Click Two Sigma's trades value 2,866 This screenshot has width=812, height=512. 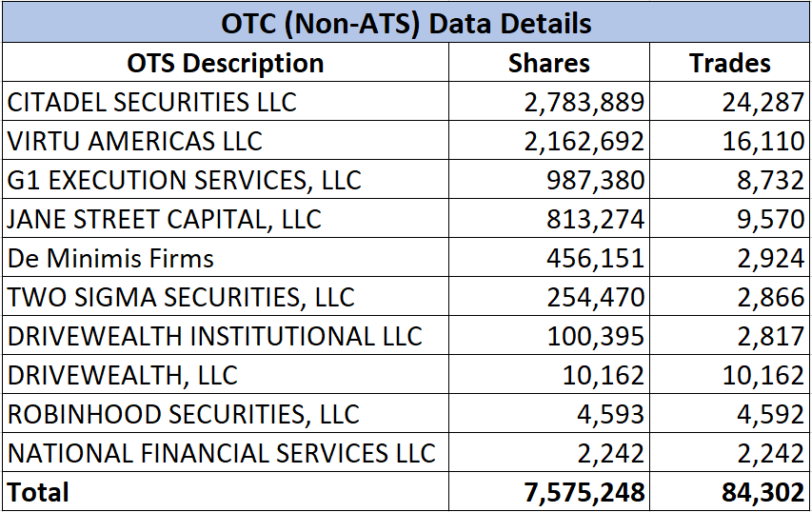coord(769,297)
